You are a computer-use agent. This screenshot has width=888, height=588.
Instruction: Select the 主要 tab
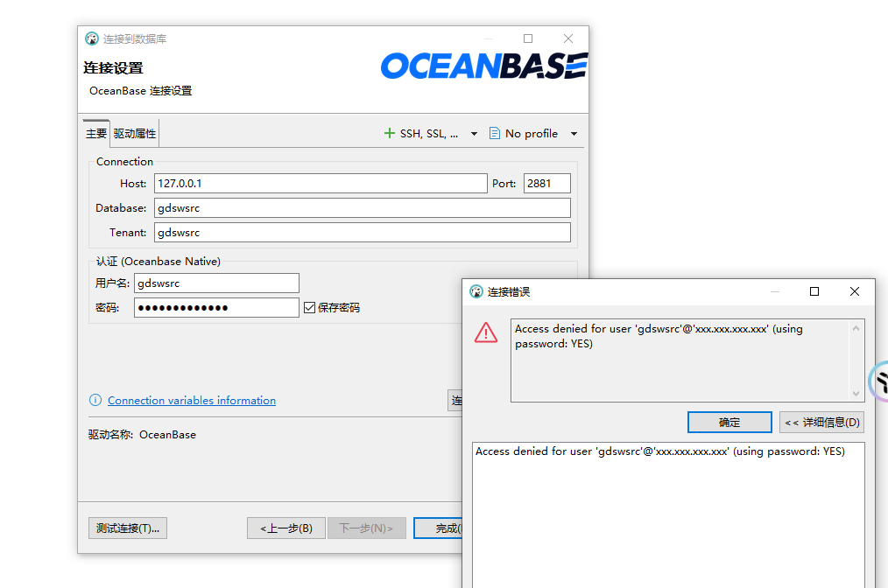tap(96, 134)
